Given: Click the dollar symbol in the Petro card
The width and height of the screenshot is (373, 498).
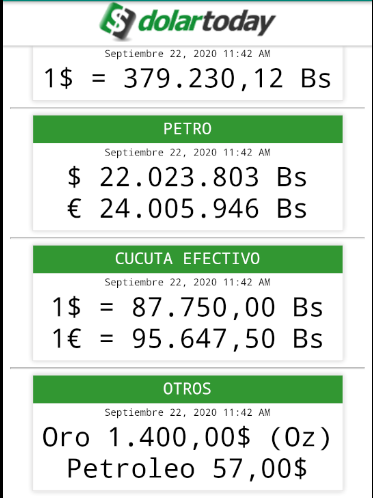Looking at the screenshot, I should [x=74, y=177].
